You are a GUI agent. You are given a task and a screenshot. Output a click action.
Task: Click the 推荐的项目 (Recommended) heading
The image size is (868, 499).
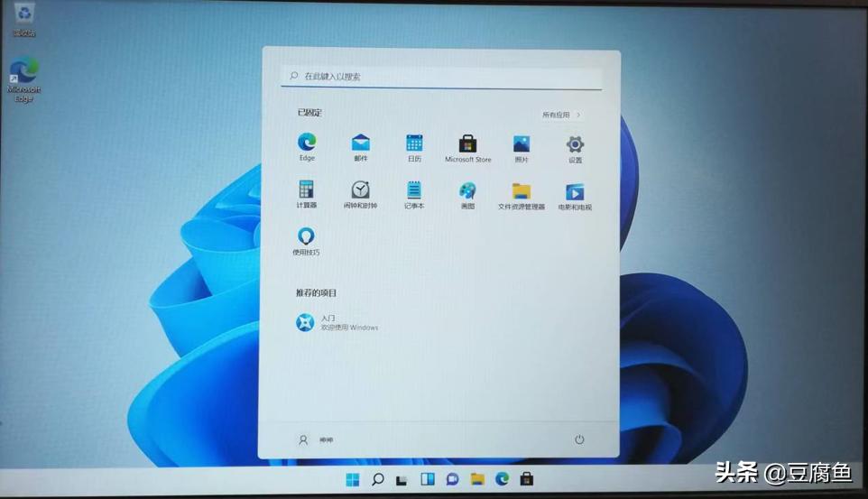(316, 292)
